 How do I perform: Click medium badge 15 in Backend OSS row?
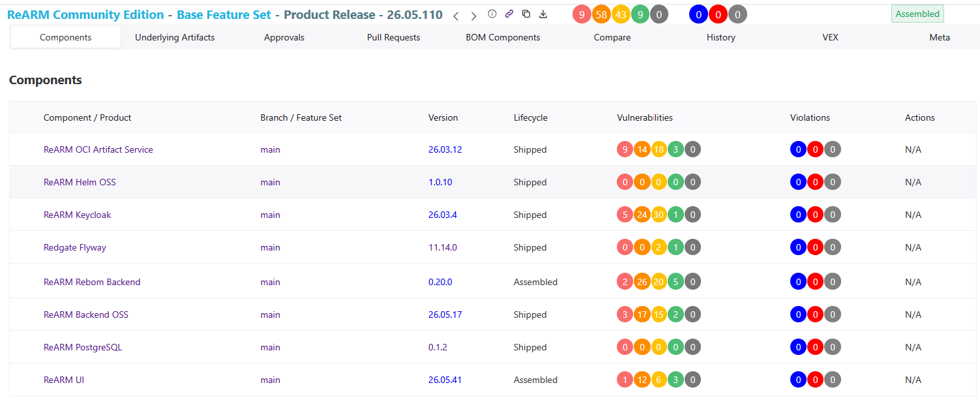click(x=659, y=314)
